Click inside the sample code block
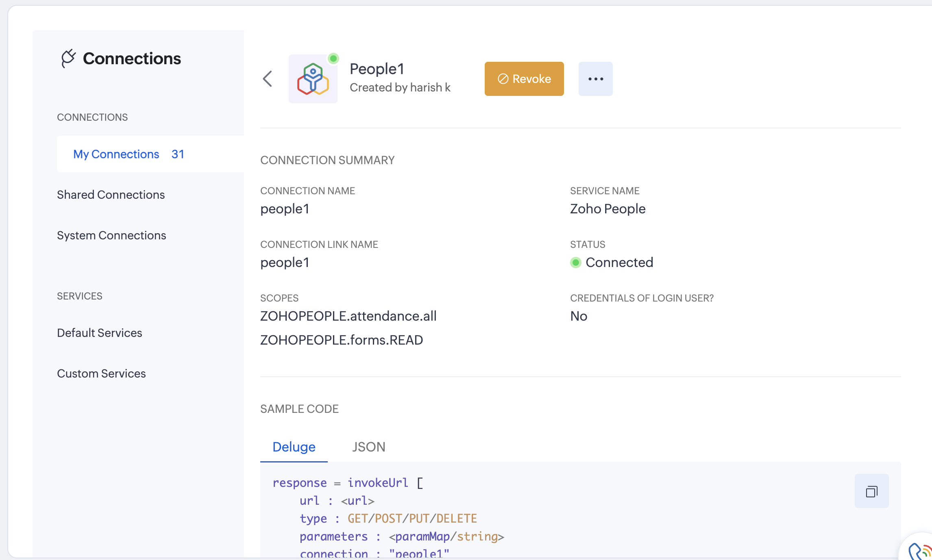Image resolution: width=932 pixels, height=560 pixels. (x=569, y=512)
